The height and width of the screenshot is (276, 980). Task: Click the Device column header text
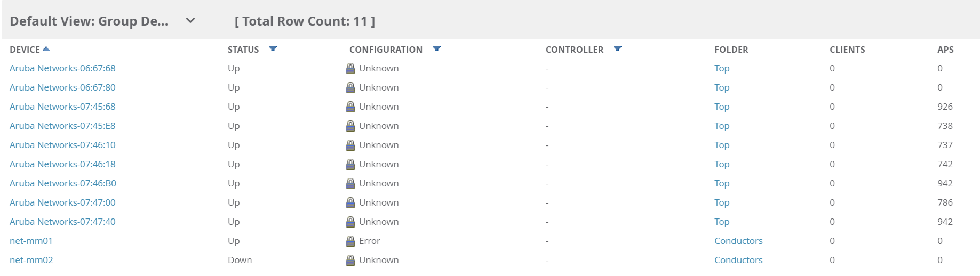click(25, 50)
